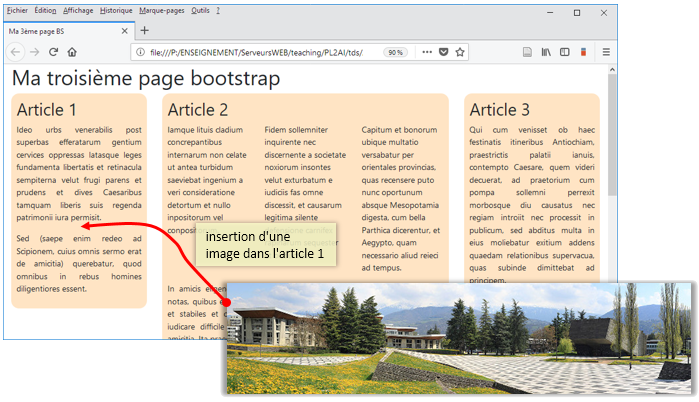Viewport: 699px width, 402px height.
Task: Reset the 90% zoom level badge
Action: (396, 52)
